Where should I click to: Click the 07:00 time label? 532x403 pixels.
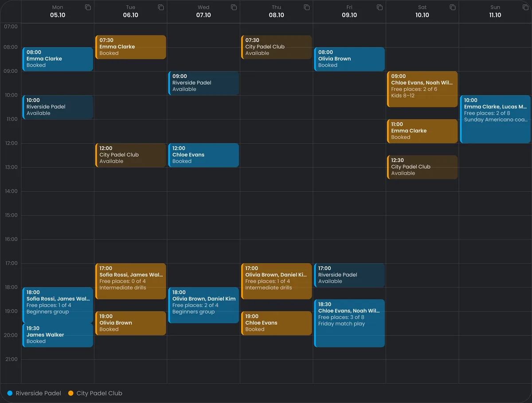point(11,27)
